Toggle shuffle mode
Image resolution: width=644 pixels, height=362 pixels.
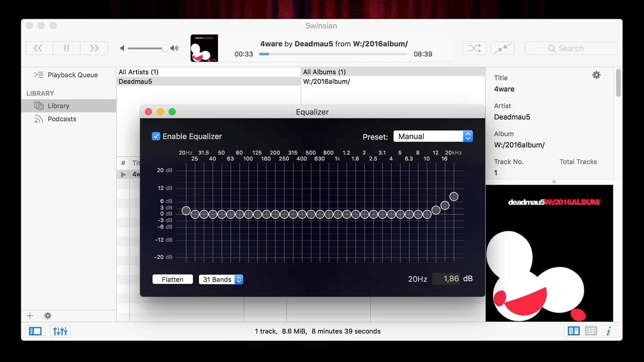pos(474,48)
